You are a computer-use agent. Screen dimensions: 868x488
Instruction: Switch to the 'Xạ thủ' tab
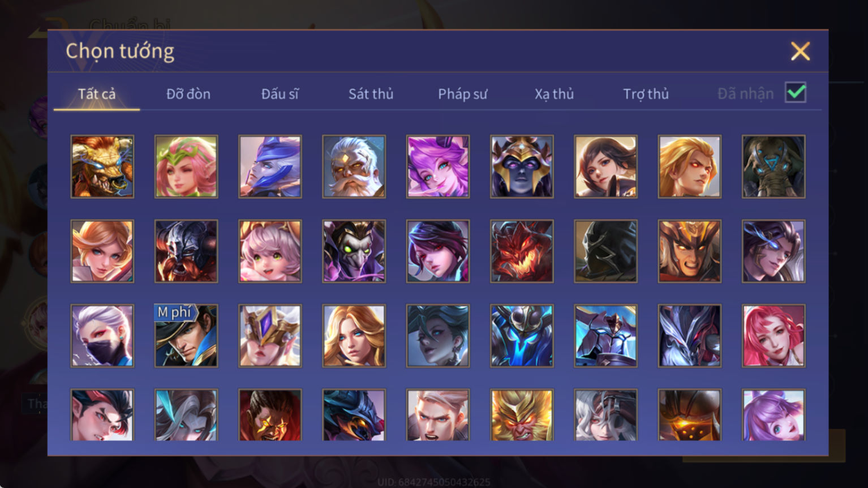[554, 94]
